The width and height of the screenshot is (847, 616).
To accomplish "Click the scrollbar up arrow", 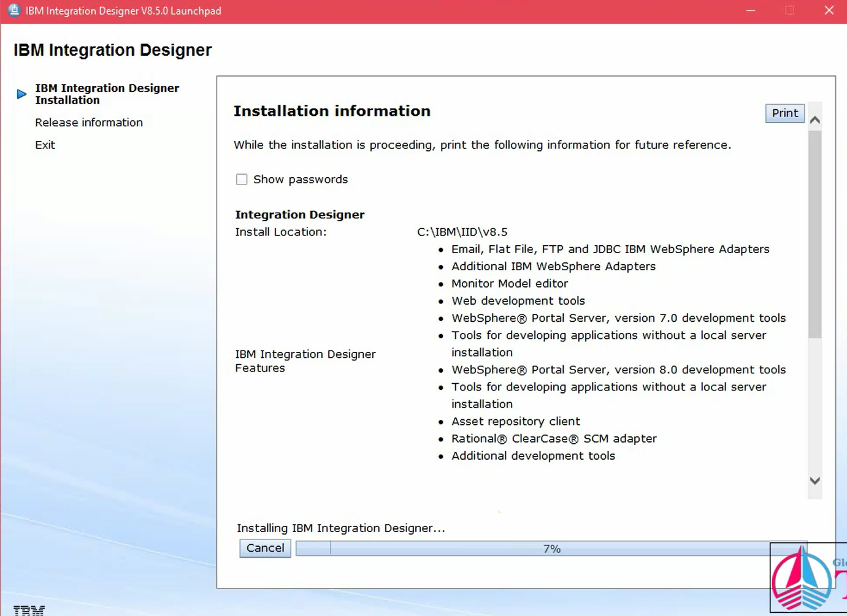I will (815, 120).
